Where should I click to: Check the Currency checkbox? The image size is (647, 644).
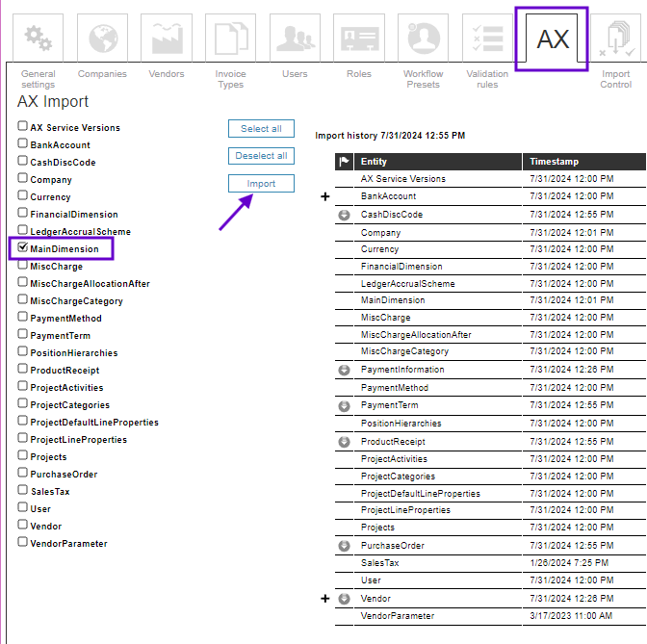(x=23, y=195)
